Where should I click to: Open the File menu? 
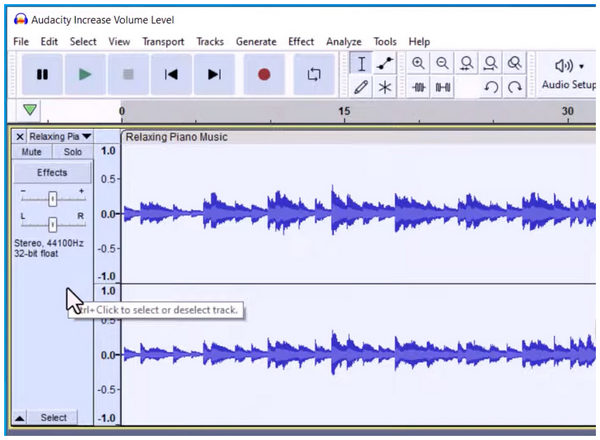(x=21, y=42)
